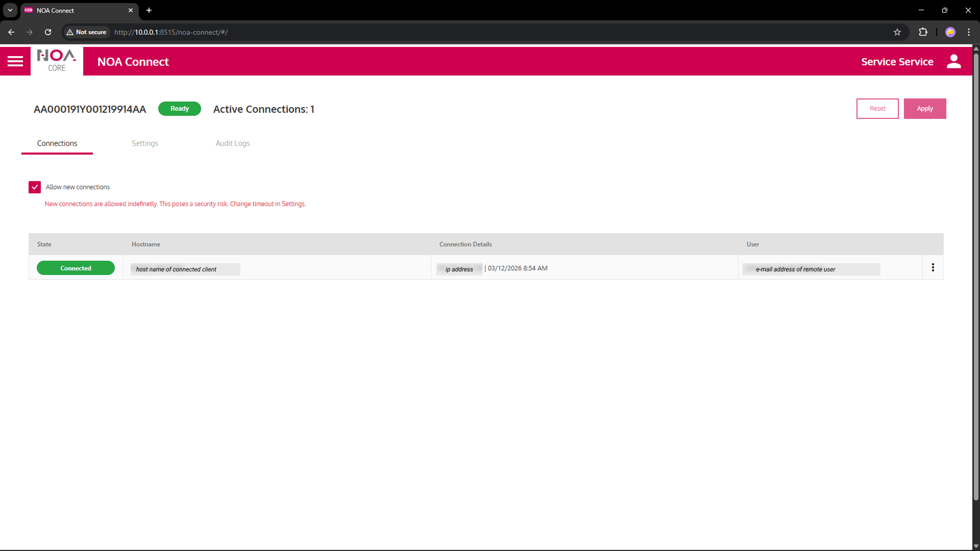
Task: Open the user profile icon
Action: click(x=953, y=61)
